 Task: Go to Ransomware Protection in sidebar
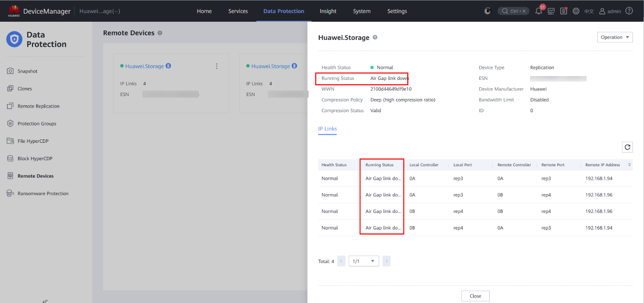pyautogui.click(x=43, y=193)
